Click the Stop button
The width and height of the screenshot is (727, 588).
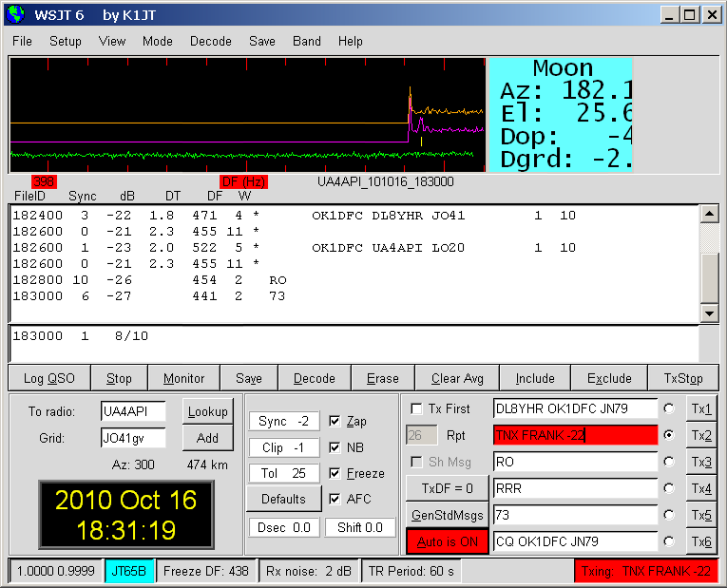tap(119, 378)
